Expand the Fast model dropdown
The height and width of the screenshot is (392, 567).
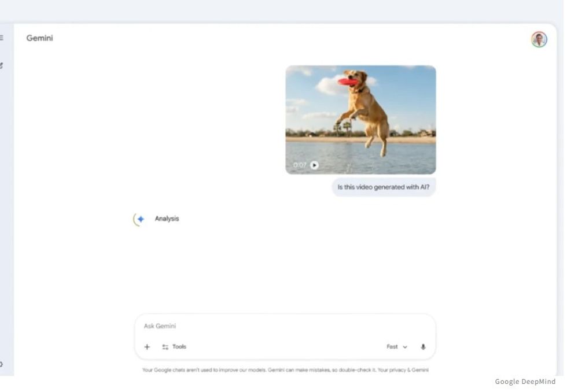(397, 347)
